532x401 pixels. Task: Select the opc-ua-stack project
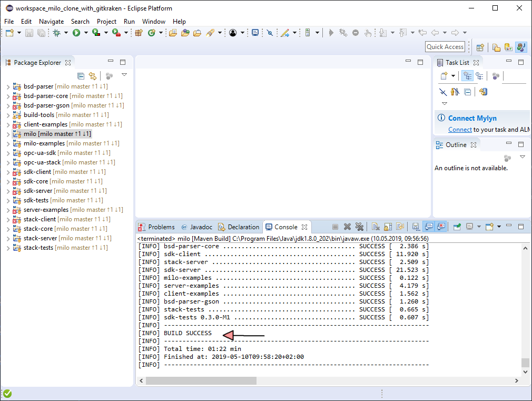pos(43,162)
